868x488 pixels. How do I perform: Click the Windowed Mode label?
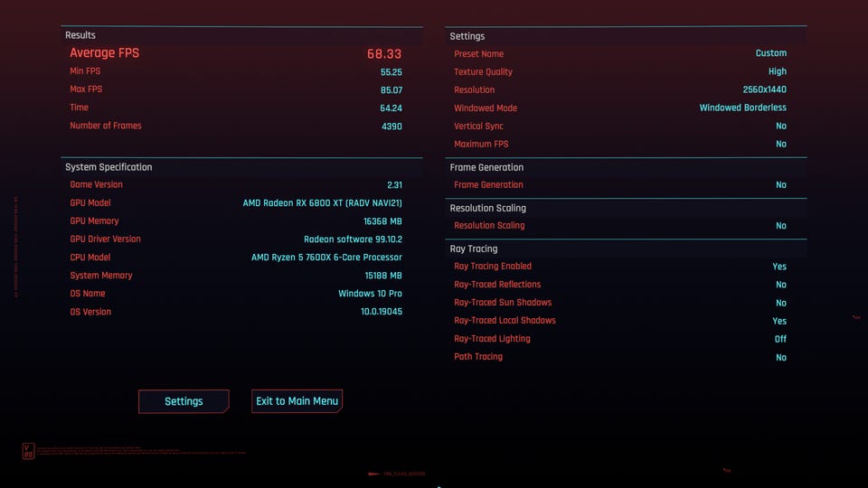485,108
